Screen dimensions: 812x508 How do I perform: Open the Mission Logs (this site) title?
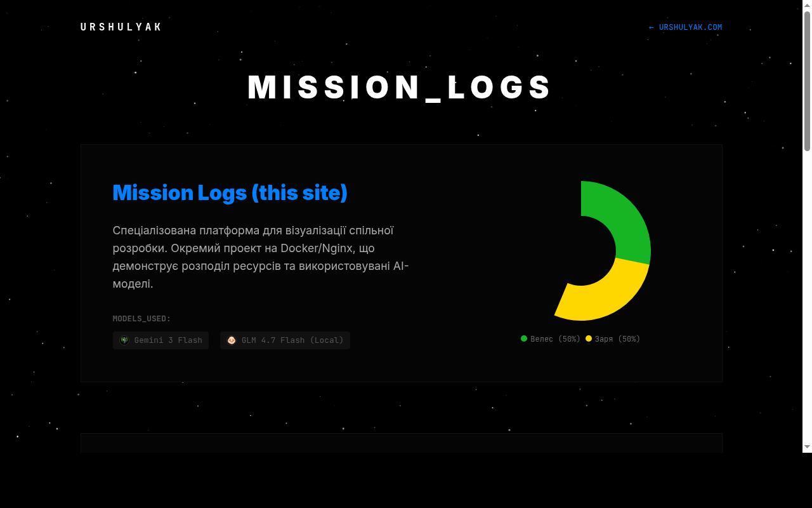point(230,192)
